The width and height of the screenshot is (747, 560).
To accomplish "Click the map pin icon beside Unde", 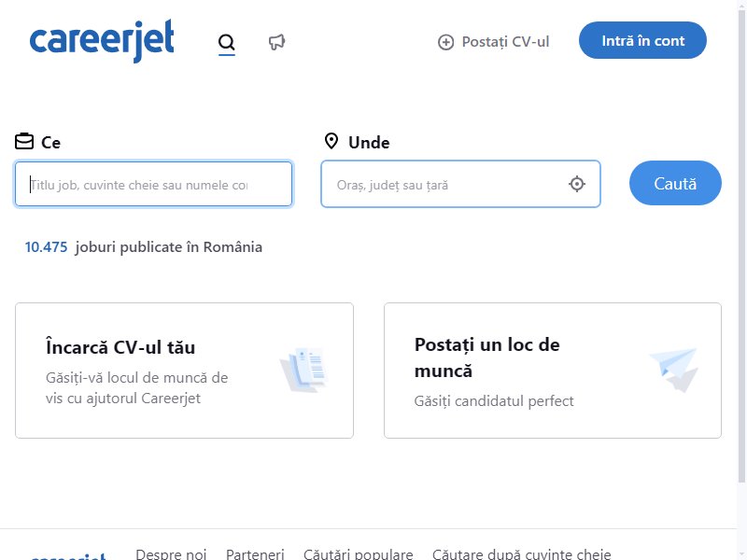I will click(331, 141).
